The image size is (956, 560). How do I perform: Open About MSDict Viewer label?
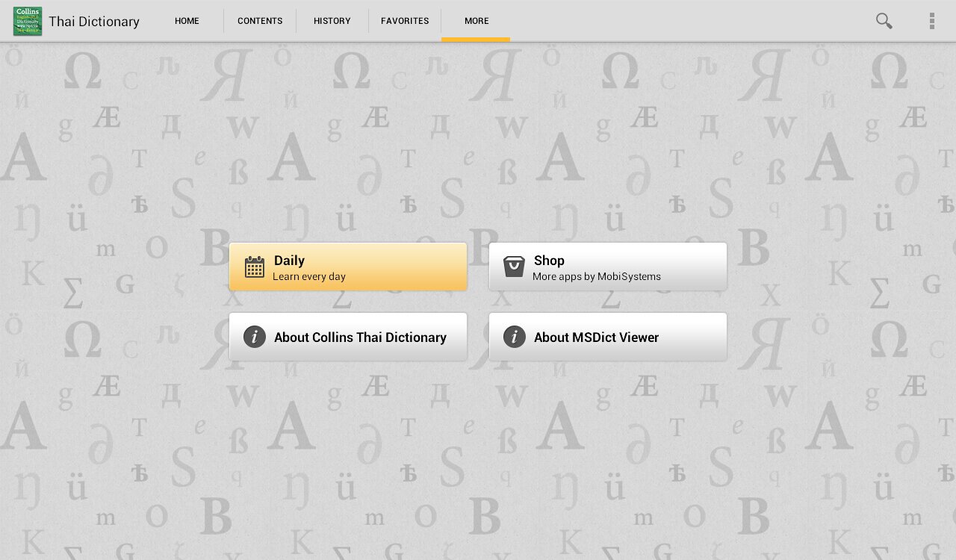point(596,337)
